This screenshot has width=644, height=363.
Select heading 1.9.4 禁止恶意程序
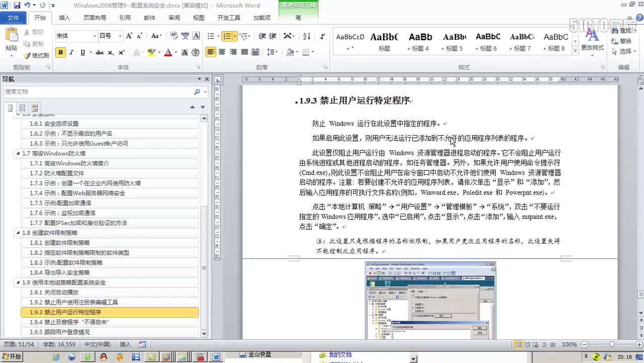(110, 322)
